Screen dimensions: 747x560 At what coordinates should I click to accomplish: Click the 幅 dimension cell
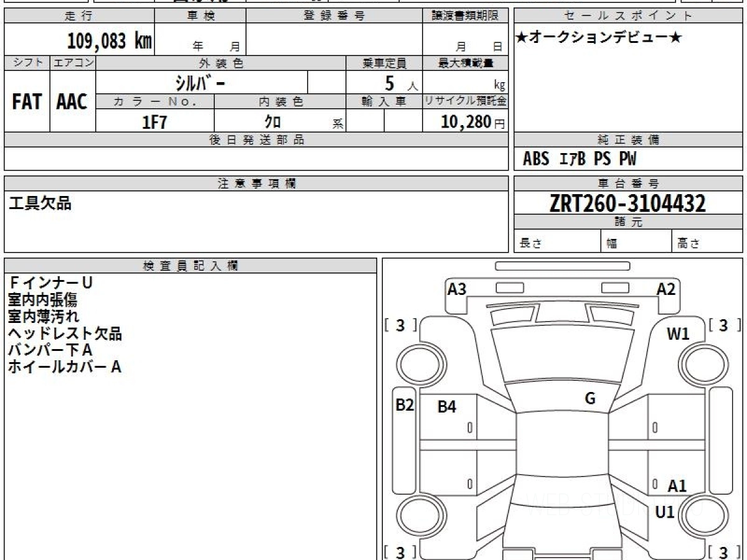click(637, 241)
